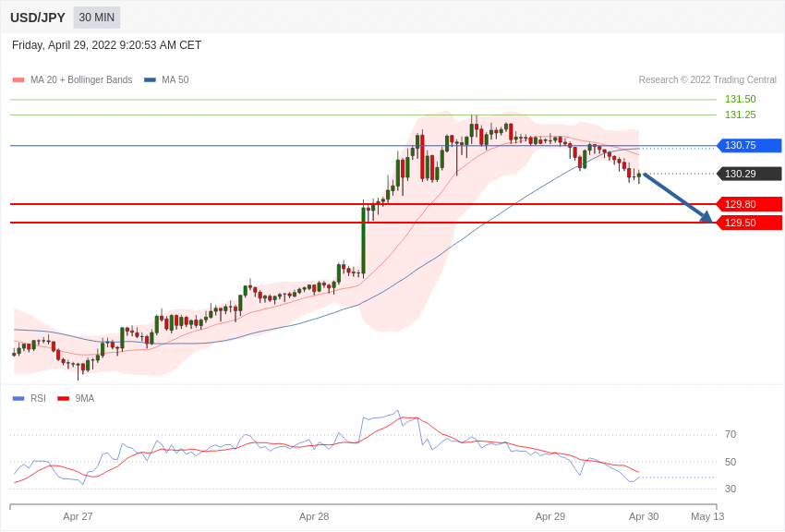Image resolution: width=785 pixels, height=532 pixels.
Task: Click the red 129.80 support price tag
Action: pyautogui.click(x=749, y=204)
